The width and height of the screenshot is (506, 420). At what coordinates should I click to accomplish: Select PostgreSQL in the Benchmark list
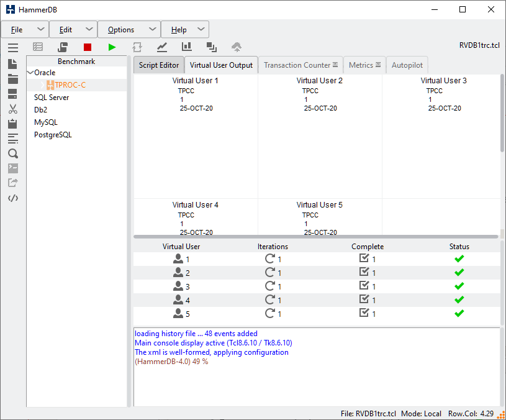(x=53, y=135)
